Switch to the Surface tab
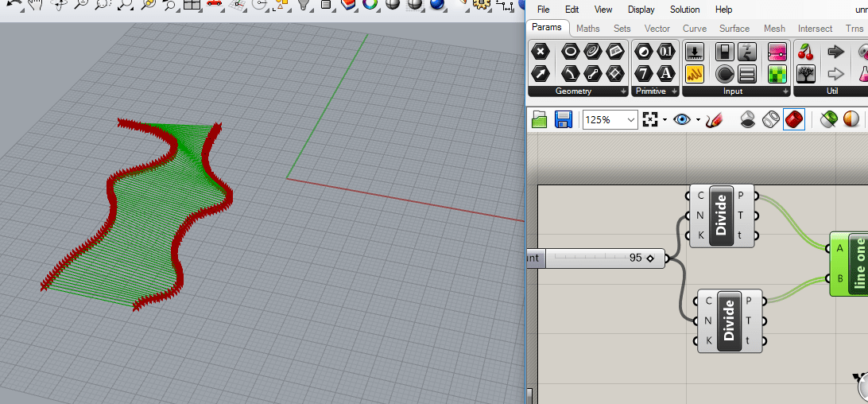Image resolution: width=868 pixels, height=404 pixels. tap(734, 29)
